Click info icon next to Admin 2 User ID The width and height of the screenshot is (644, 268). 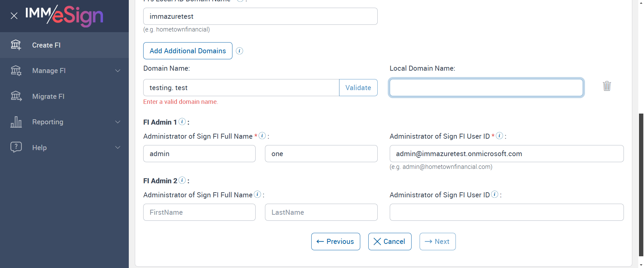(x=495, y=194)
